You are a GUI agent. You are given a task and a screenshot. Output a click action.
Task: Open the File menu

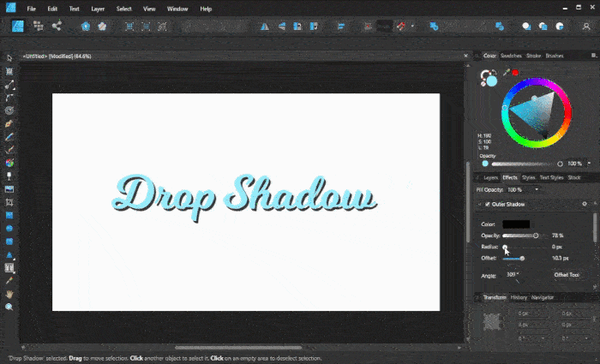tap(32, 9)
